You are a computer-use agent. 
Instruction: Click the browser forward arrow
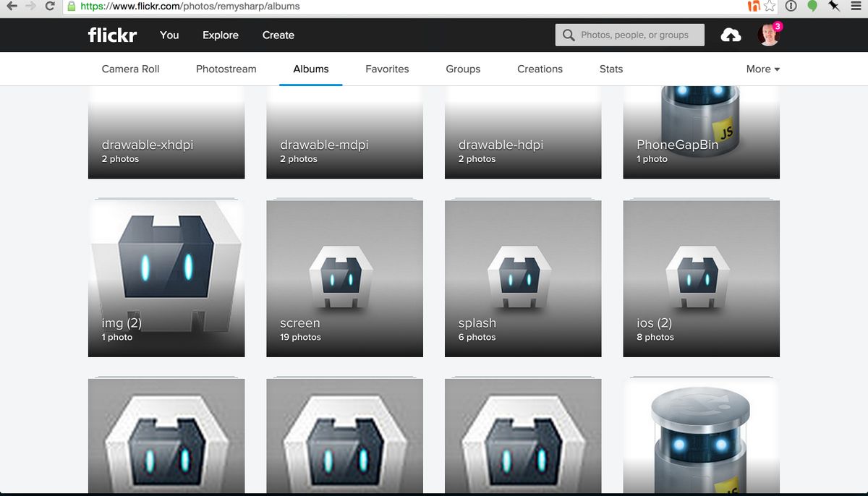tap(30, 6)
